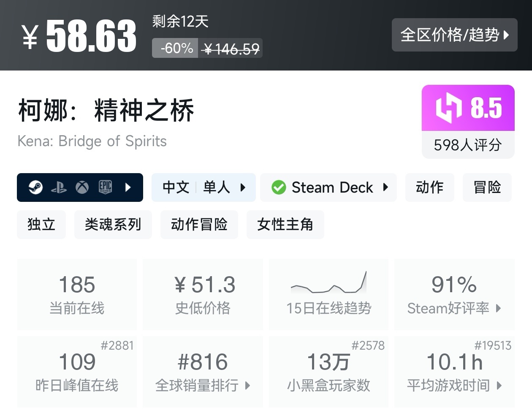Expand the platform list arrow

click(128, 187)
